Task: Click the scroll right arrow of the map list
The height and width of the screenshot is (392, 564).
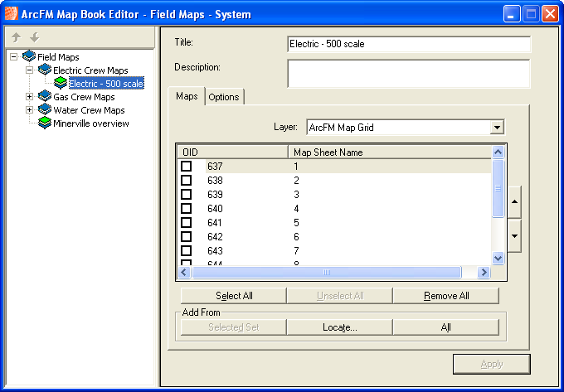Action: point(484,273)
